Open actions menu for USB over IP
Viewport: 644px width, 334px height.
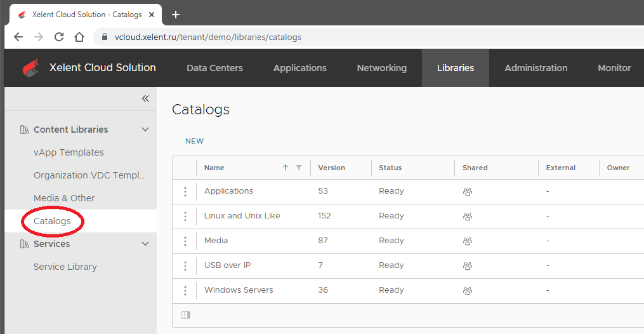coord(185,266)
